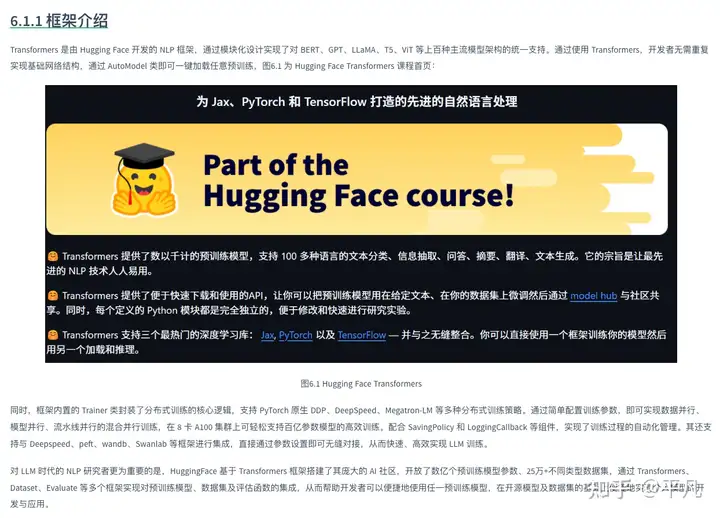The image size is (720, 518).
Task: Click the paragraph starting '对 LLM 时代的 NLP 研究者'
Action: 357,487
